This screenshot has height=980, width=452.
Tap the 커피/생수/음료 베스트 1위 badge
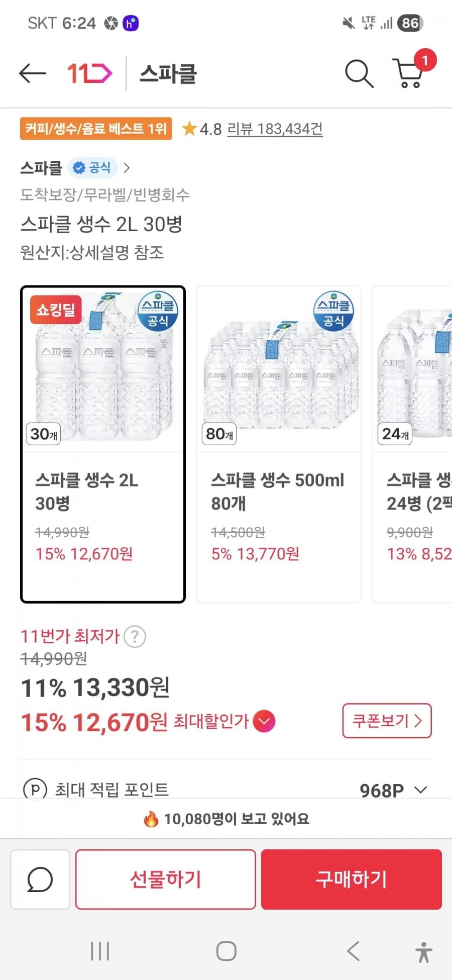[96, 129]
